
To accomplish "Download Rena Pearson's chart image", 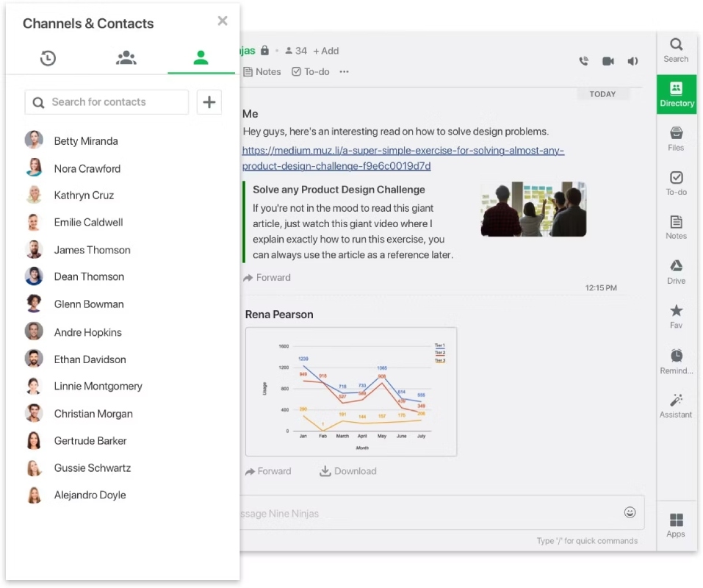I will tap(348, 471).
